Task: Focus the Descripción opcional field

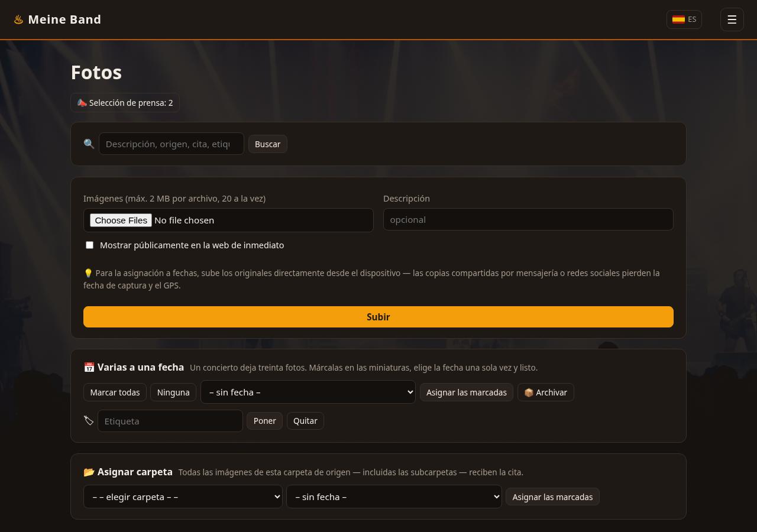Action: [528, 219]
